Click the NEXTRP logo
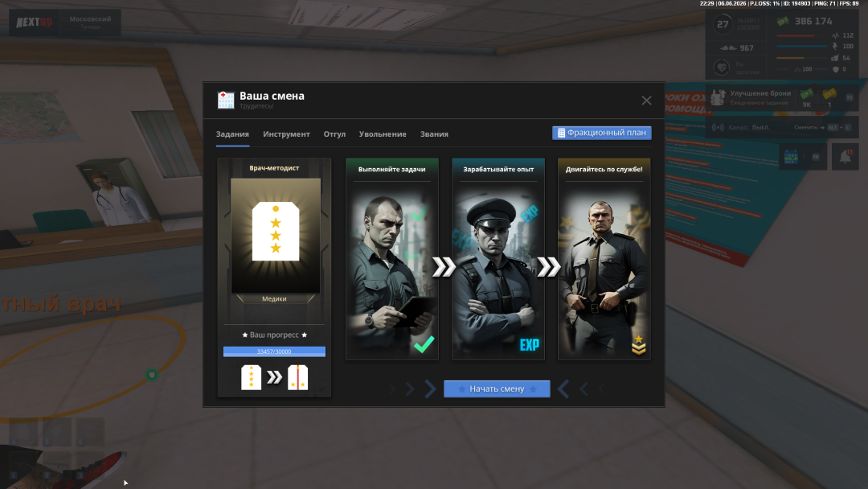The height and width of the screenshot is (489, 868). pyautogui.click(x=35, y=23)
